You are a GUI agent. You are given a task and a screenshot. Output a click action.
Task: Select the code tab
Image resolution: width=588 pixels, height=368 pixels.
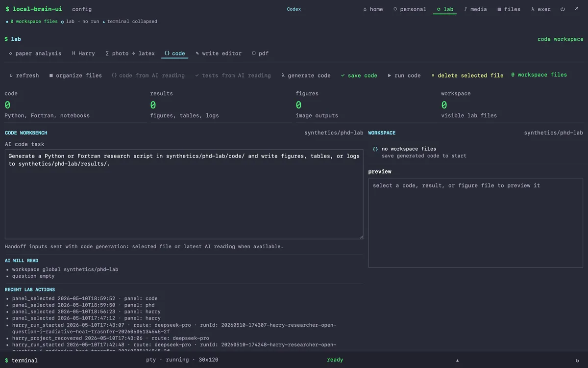pyautogui.click(x=174, y=53)
